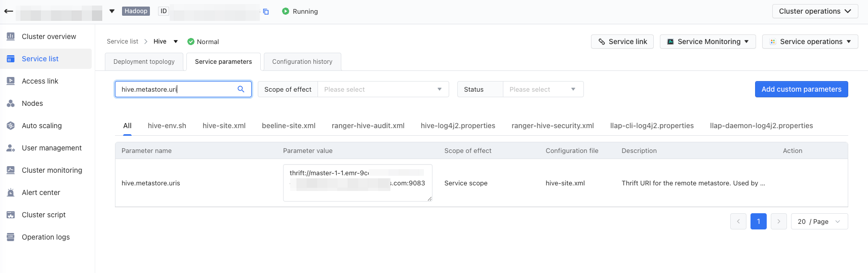Click the parameter value textarea resize handle
Screen dimensions: 868x273
coord(429,199)
